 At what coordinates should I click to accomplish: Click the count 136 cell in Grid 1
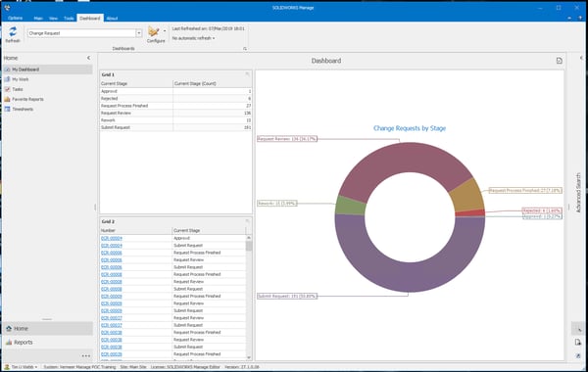pyautogui.click(x=213, y=113)
